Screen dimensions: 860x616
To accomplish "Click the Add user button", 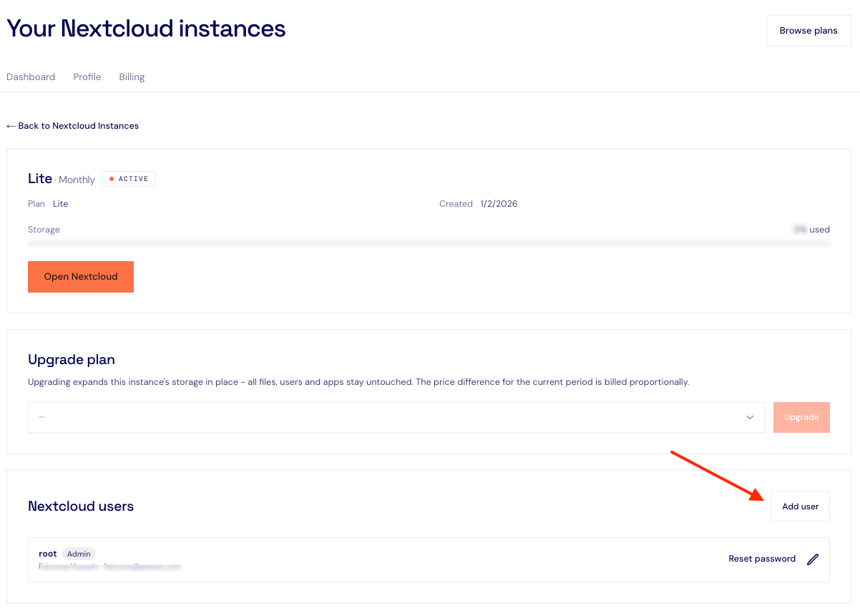I will pos(801,507).
